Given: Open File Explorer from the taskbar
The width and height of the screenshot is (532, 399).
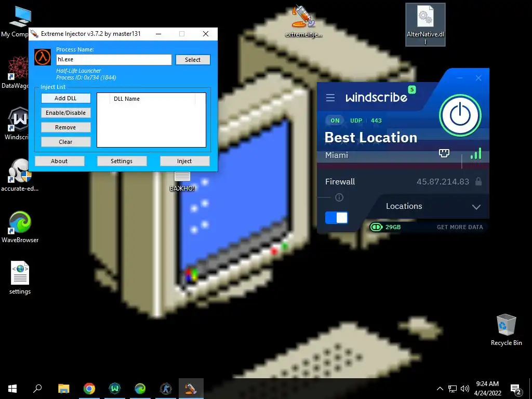Looking at the screenshot, I should click(x=63, y=389).
